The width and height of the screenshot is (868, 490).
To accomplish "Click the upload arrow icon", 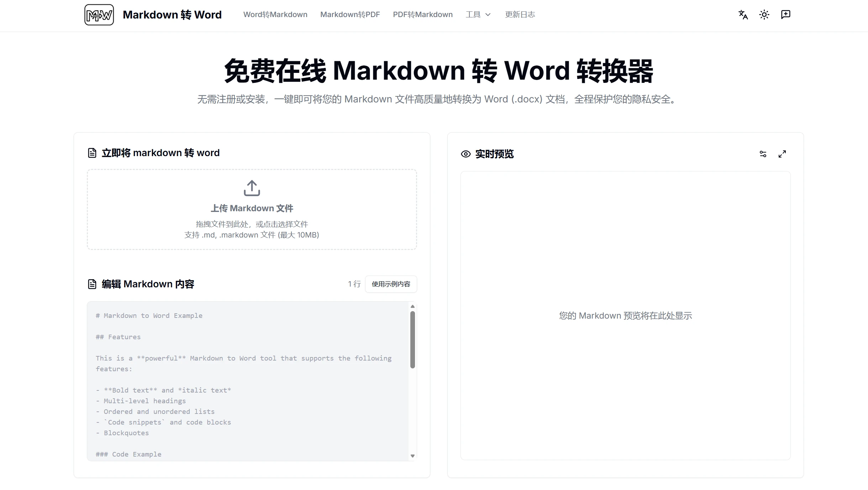I will pyautogui.click(x=252, y=188).
